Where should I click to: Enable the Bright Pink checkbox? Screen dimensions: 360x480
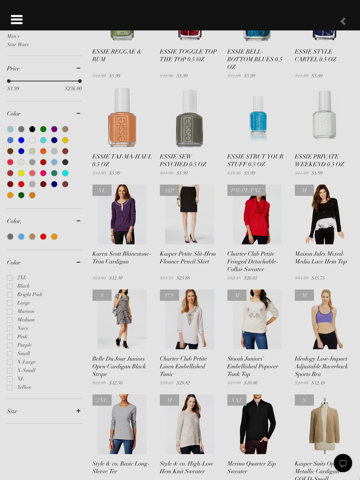coord(10,294)
